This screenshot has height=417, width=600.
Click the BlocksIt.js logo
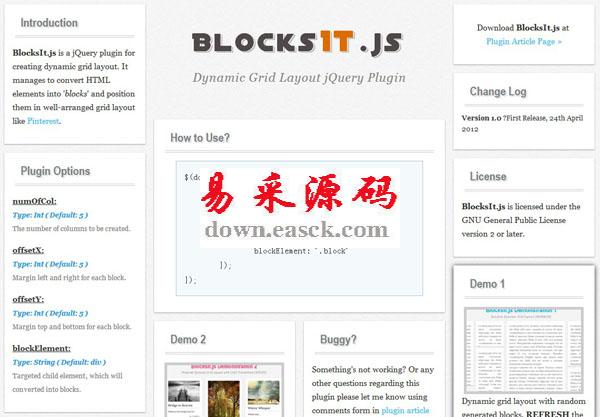pos(298,42)
